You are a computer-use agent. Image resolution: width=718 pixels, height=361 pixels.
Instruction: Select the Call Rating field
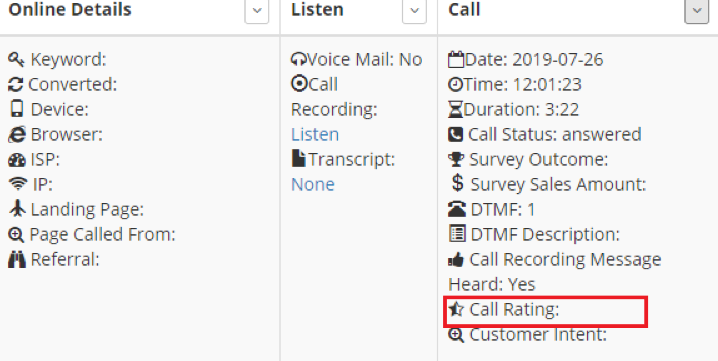(x=545, y=312)
